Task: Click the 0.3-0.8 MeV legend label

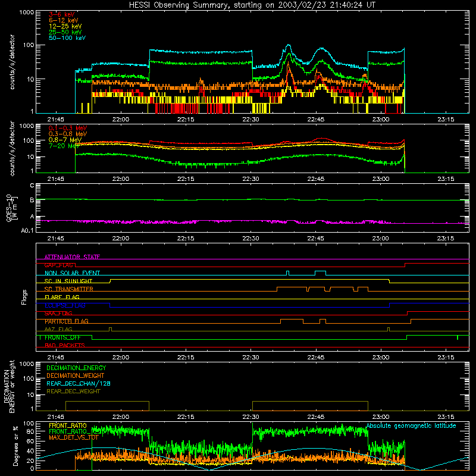Action: point(68,134)
